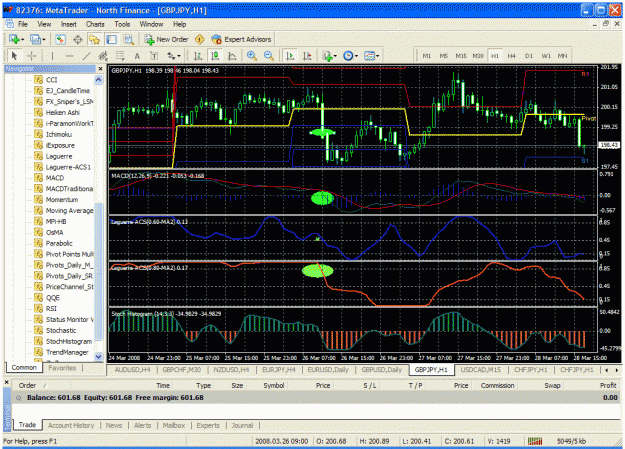Select the Text Label 'T' tool
The height and width of the screenshot is (449, 625).
click(x=154, y=56)
